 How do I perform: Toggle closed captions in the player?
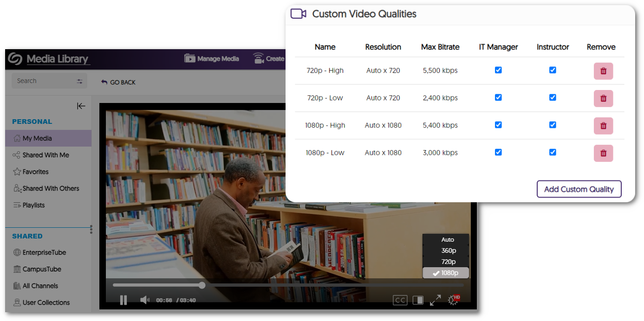click(x=400, y=300)
